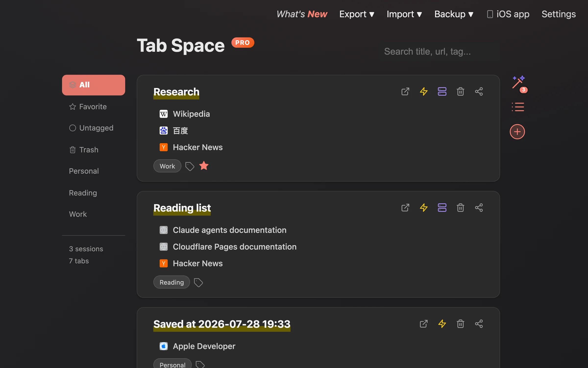Click the Saved at 2026-07-28 19:33 title
588x368 pixels.
(222, 324)
